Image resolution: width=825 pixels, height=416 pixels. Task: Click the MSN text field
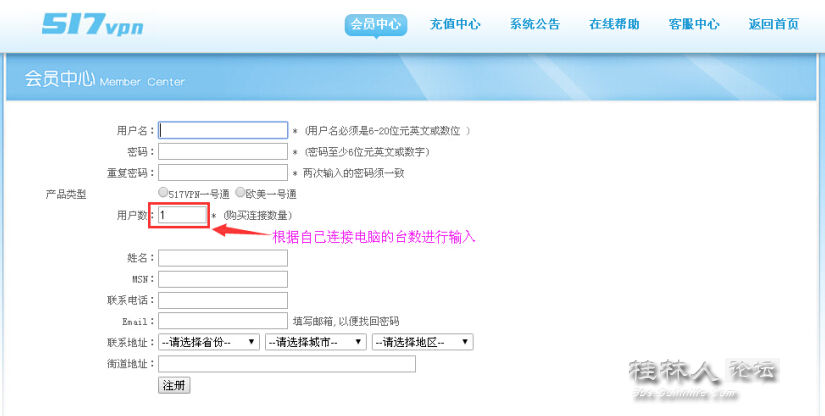tap(223, 279)
